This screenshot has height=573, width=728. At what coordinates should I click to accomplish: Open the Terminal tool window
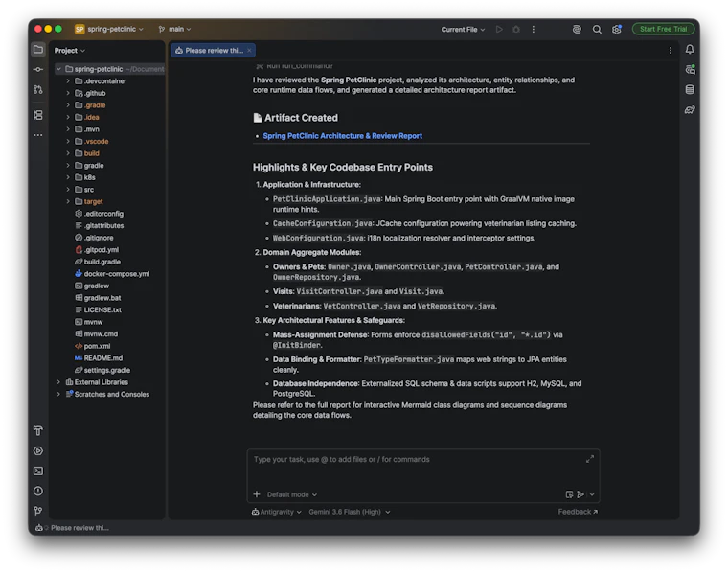pyautogui.click(x=38, y=470)
